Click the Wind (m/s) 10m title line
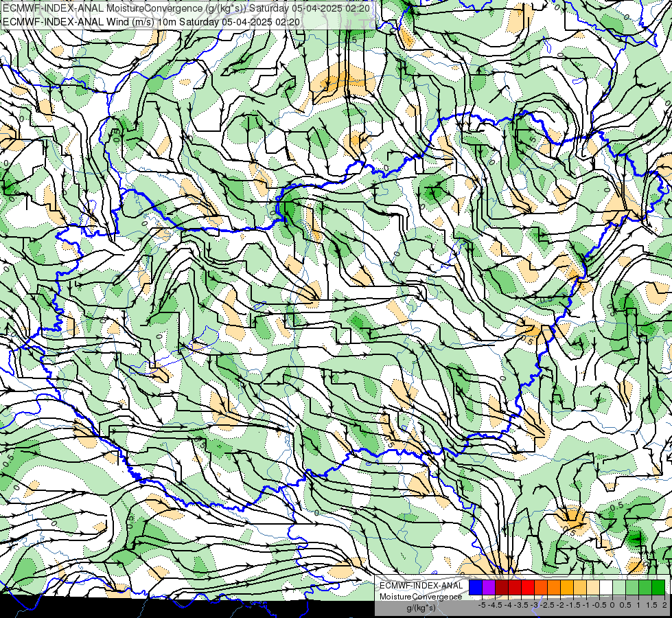This screenshot has height=618, width=672. [151, 22]
